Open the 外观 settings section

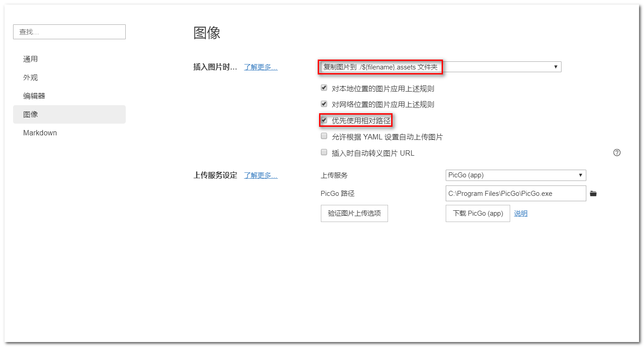click(69, 78)
